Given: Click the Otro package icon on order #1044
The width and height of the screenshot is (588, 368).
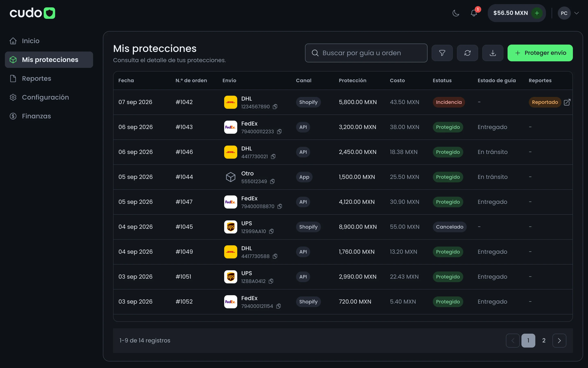Looking at the screenshot, I should [231, 177].
